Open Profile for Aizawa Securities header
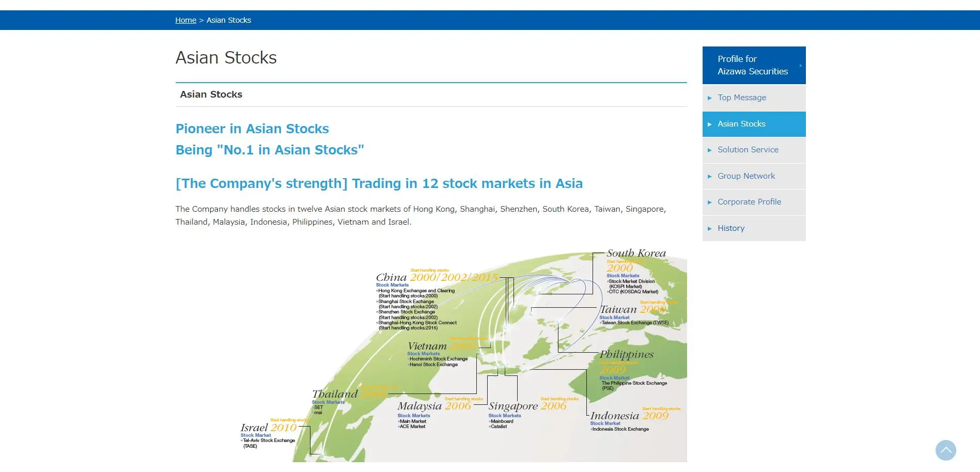Screen dimensions: 980x472 point(754,65)
